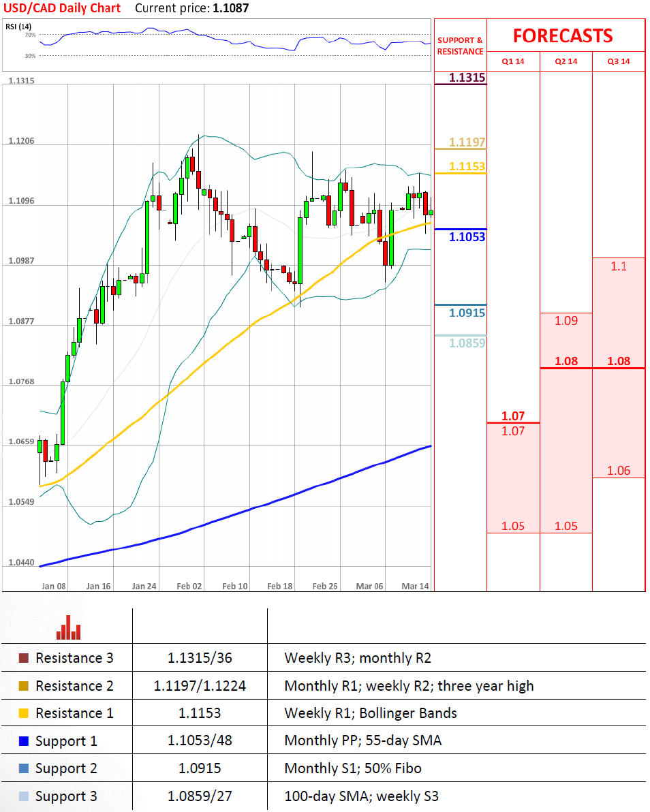650x812 pixels.
Task: Click the 1.09 forecast value under Q2 14
Action: click(x=566, y=321)
